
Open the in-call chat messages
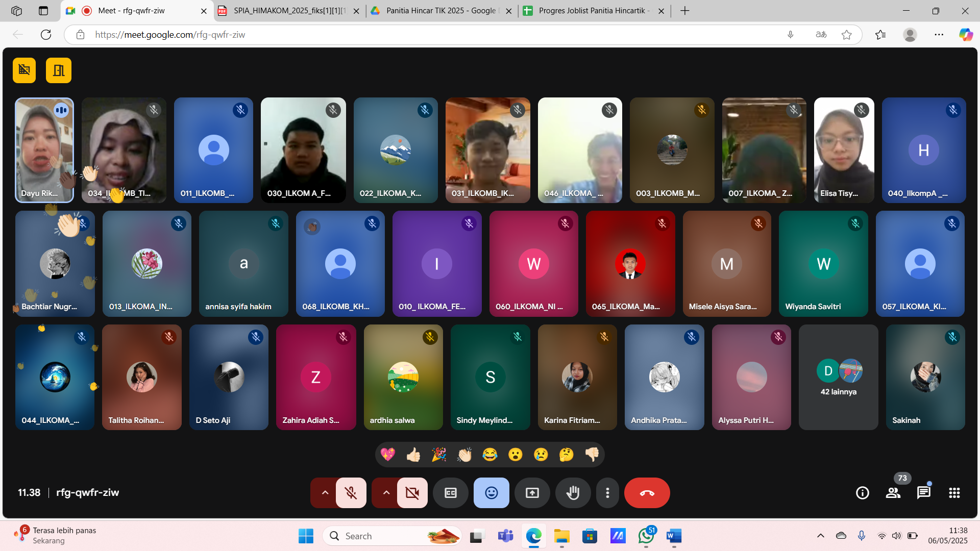tap(924, 493)
